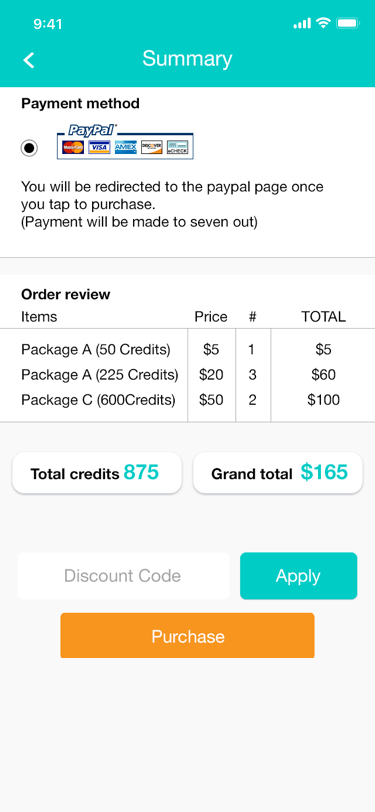Tap the orange Purchase button
This screenshot has height=812, width=375.
click(x=188, y=636)
